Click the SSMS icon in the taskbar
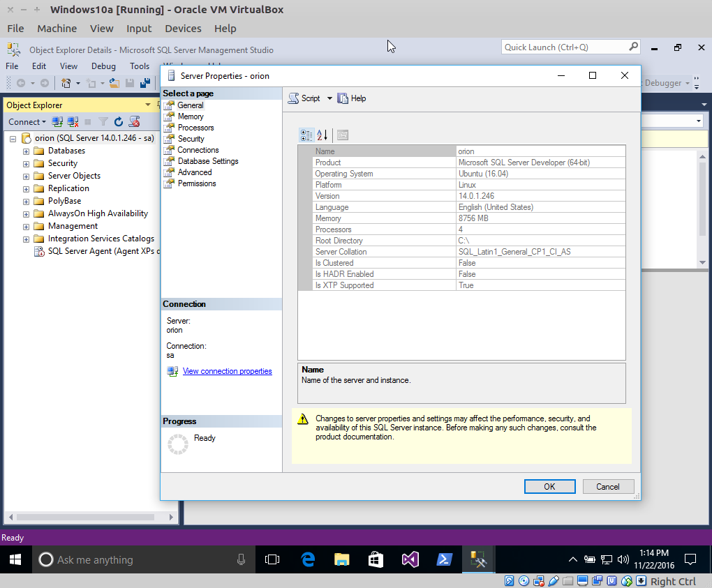 click(x=478, y=559)
